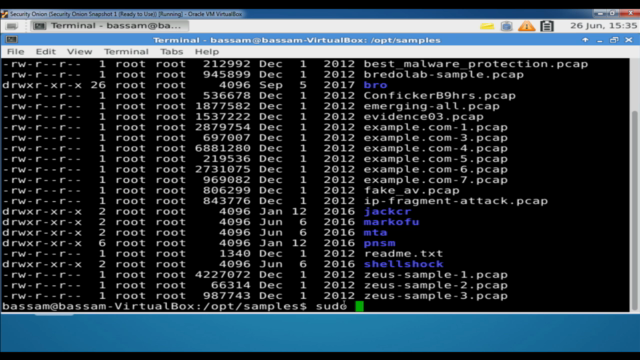
Task: Click the text readme.txt
Action: coord(404,254)
